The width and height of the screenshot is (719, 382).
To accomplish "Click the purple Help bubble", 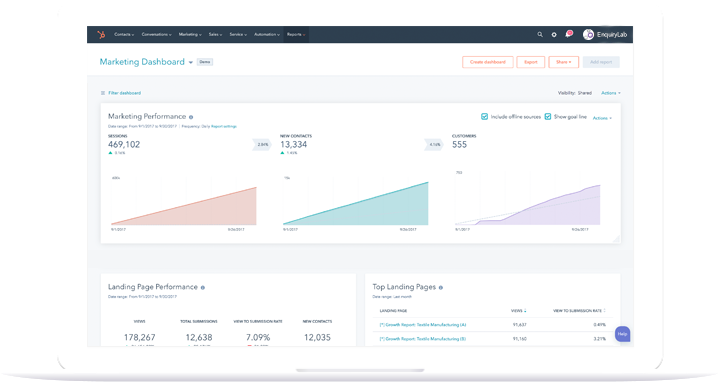I will (x=622, y=334).
